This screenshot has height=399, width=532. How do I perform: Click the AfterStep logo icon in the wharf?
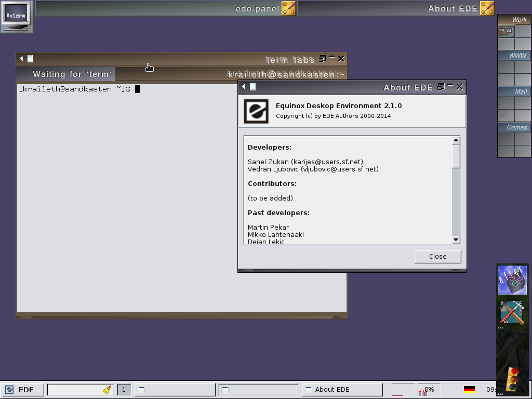click(512, 280)
